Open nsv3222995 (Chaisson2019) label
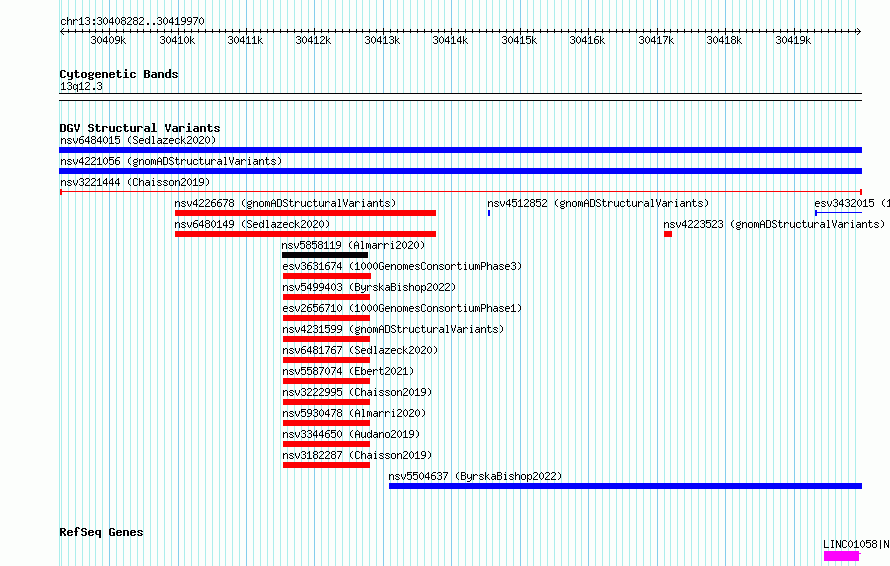The width and height of the screenshot is (890, 566). coord(357,392)
